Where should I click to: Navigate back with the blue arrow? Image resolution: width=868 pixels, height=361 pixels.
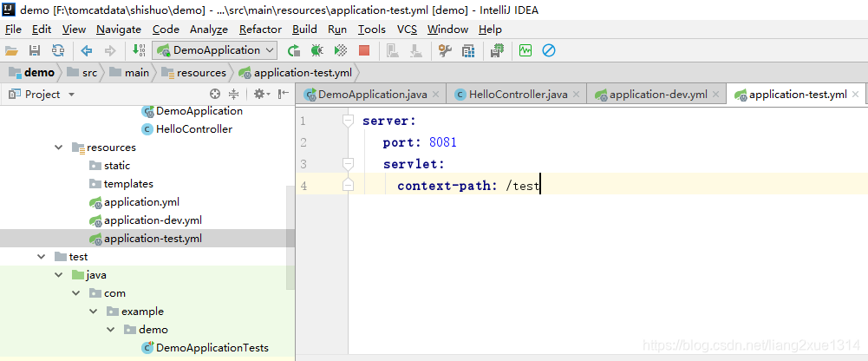pyautogui.click(x=87, y=51)
